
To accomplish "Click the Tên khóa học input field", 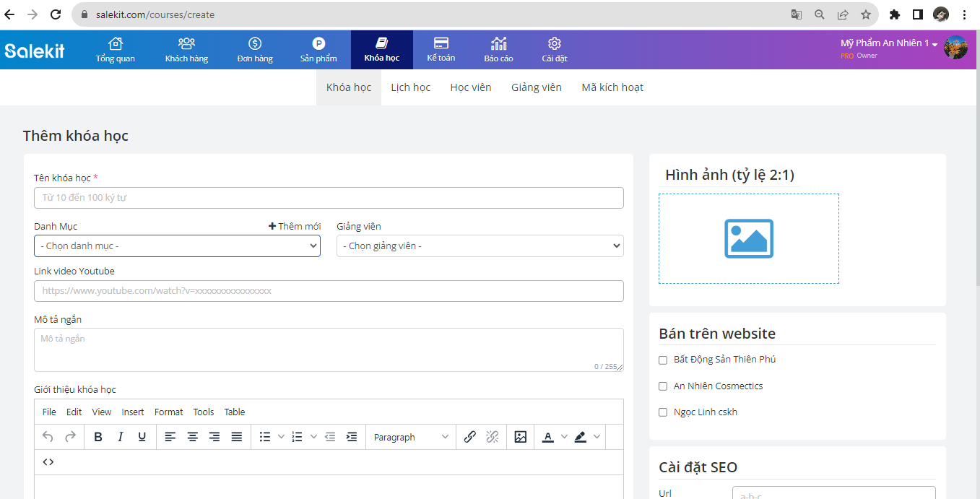I will pyautogui.click(x=329, y=198).
